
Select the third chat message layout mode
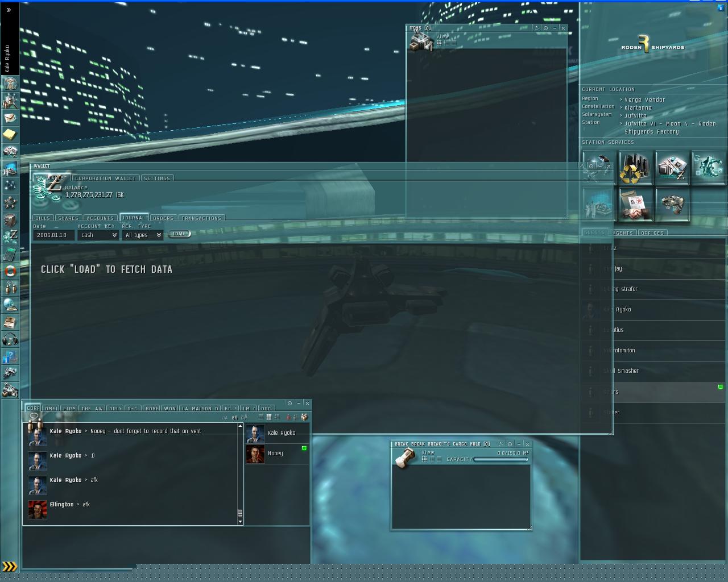277,417
